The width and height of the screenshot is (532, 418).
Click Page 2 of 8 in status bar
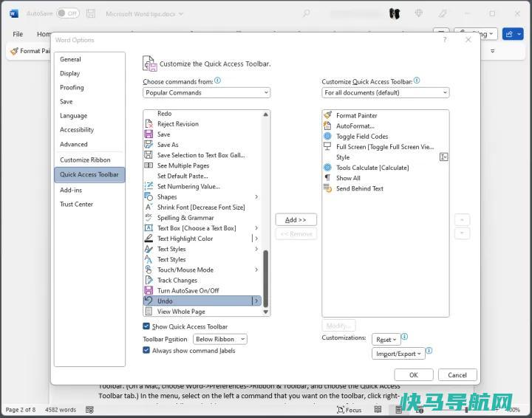pyautogui.click(x=21, y=410)
